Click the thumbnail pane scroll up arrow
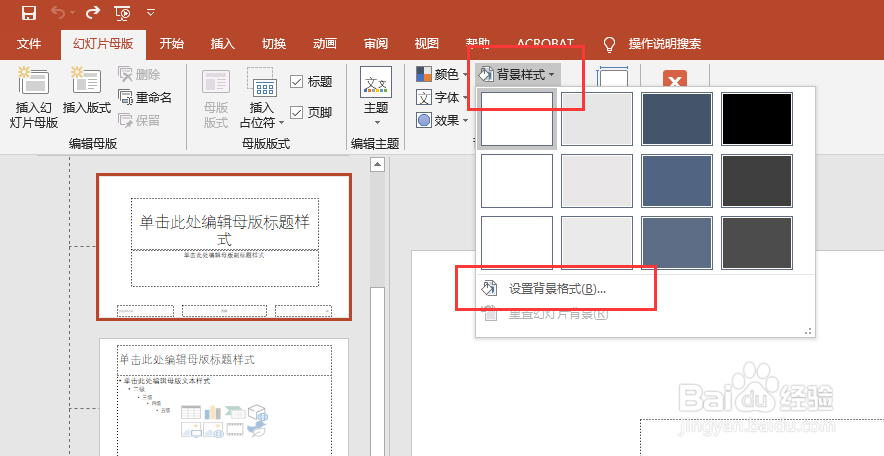 click(x=377, y=165)
